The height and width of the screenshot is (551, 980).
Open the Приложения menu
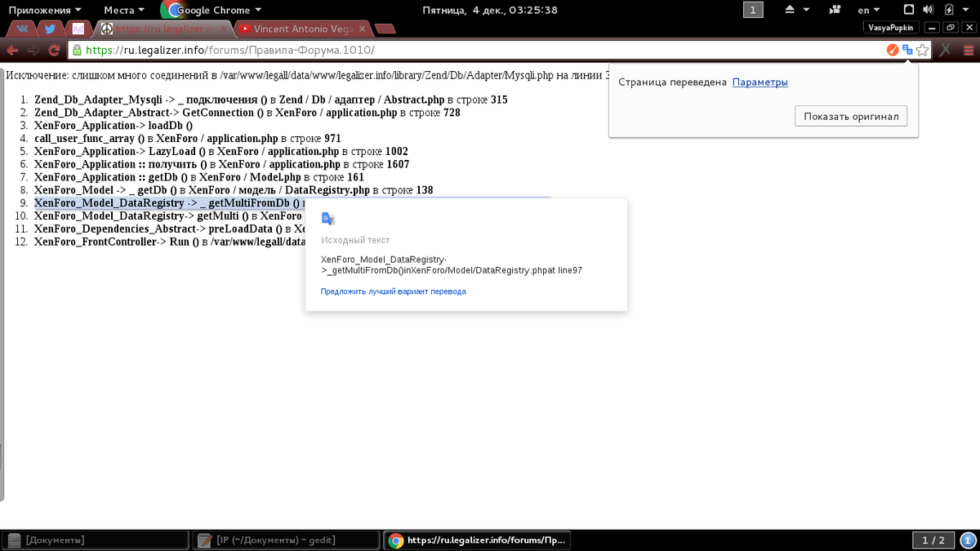[45, 10]
